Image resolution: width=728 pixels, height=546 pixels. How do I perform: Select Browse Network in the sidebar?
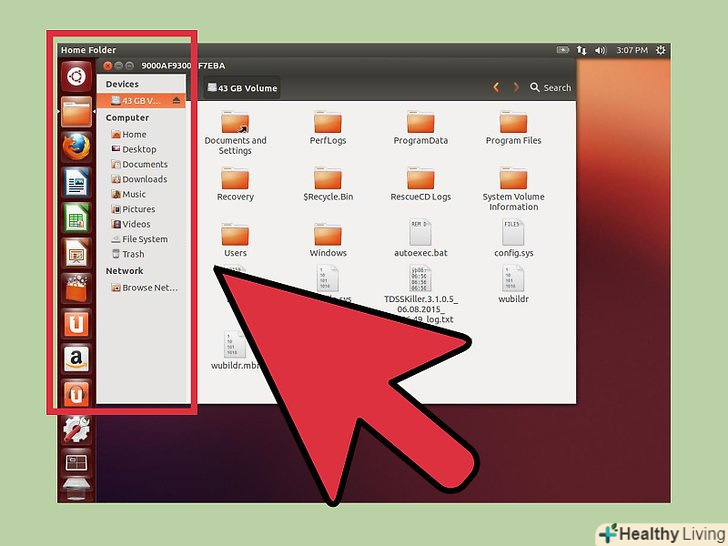click(x=144, y=288)
